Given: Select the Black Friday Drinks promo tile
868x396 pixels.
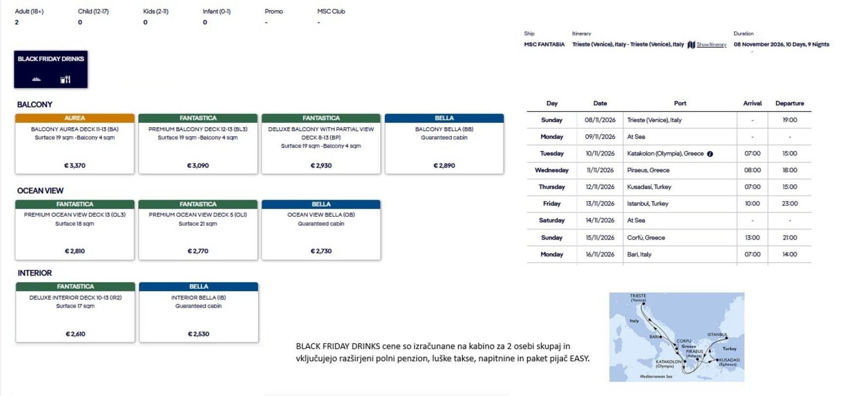Looking at the screenshot, I should click(x=51, y=69).
